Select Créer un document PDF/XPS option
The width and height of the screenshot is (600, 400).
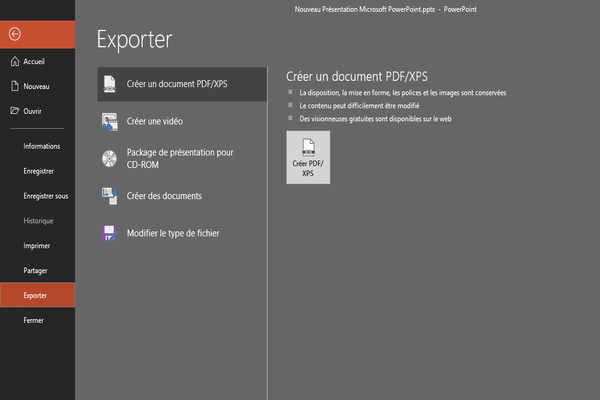coord(182,84)
